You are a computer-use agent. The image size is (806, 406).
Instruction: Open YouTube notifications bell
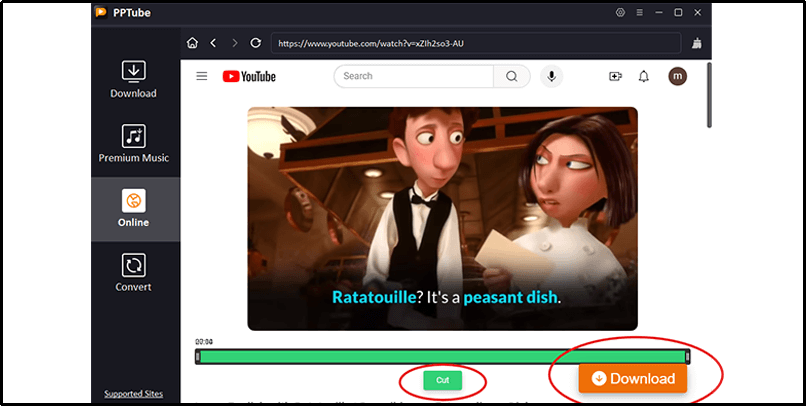[x=644, y=76]
